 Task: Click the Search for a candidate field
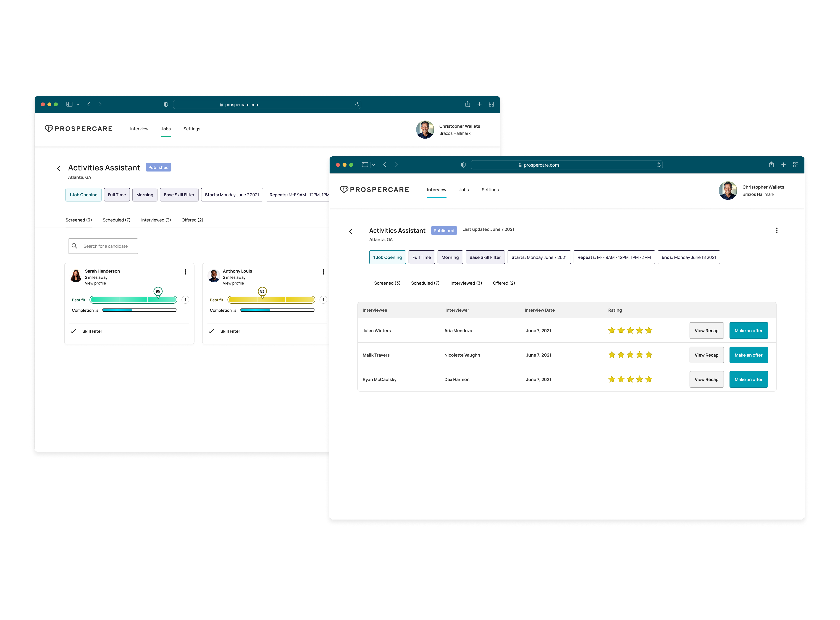click(103, 246)
